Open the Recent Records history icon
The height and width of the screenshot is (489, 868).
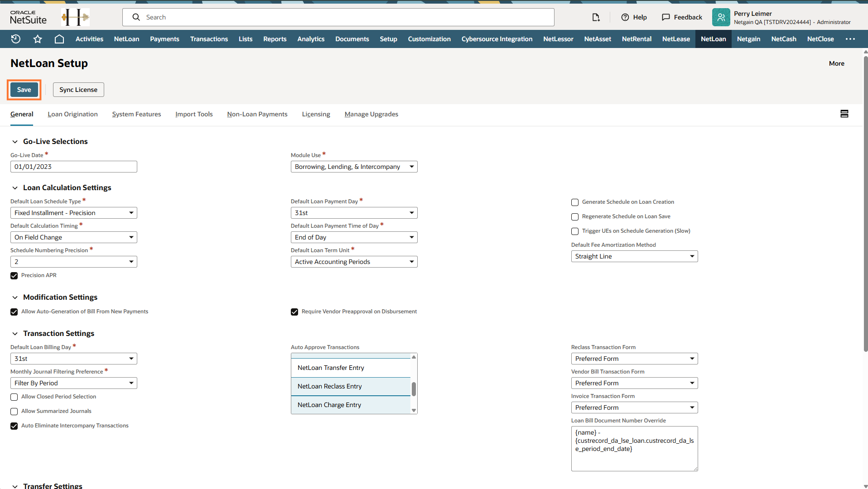coord(16,39)
